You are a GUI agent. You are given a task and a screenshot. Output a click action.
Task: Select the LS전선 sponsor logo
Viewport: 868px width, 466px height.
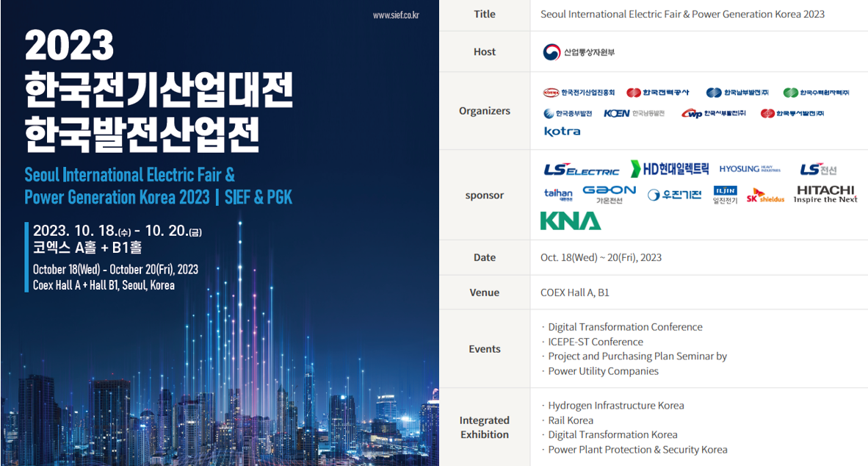(x=818, y=170)
